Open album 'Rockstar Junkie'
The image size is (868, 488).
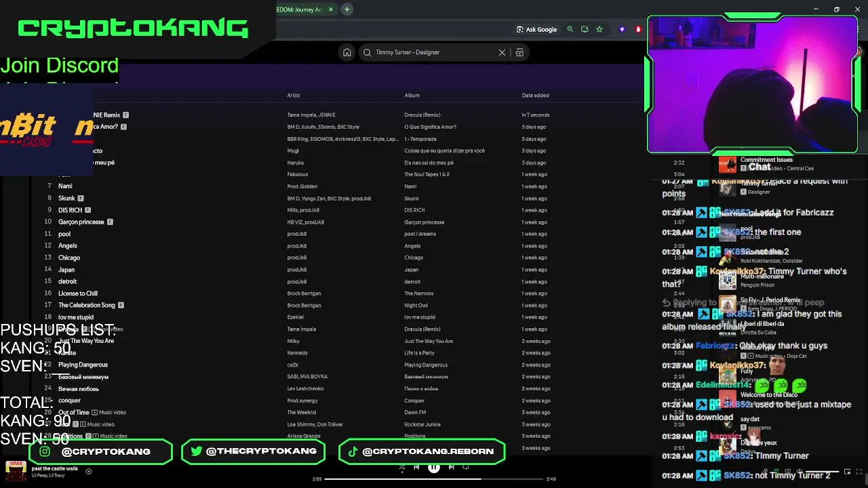coord(422,424)
